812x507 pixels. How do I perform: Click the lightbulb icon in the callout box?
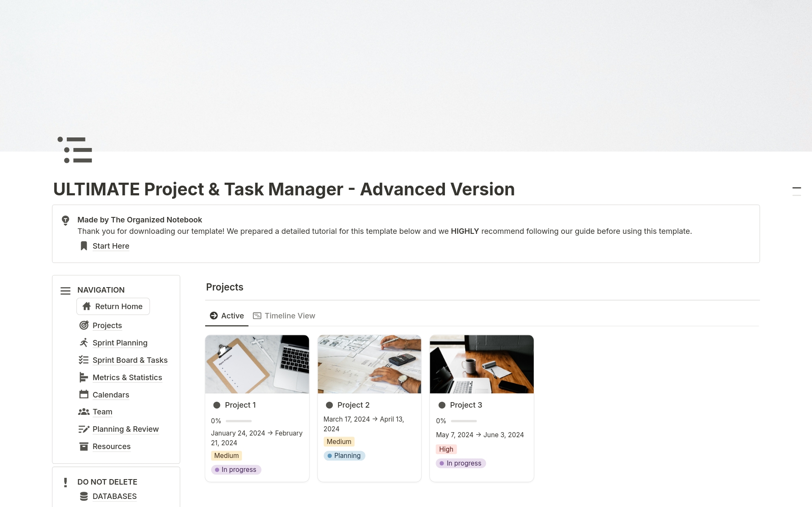coord(65,220)
